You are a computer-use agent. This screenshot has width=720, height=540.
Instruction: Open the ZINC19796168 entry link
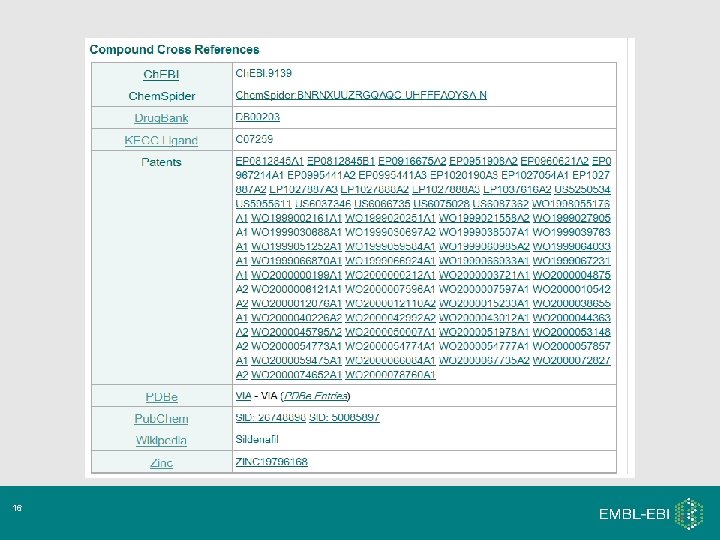click(x=271, y=461)
